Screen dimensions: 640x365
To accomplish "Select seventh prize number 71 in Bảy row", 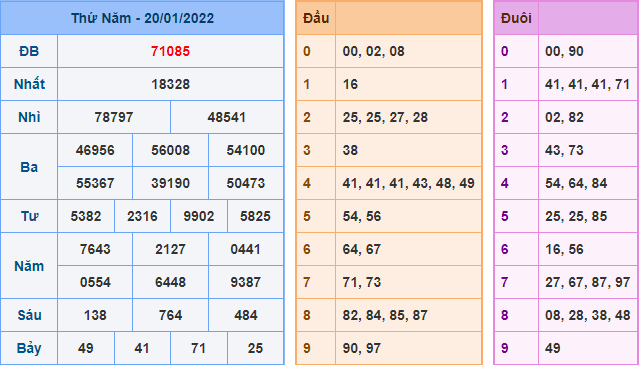I will point(198,348).
